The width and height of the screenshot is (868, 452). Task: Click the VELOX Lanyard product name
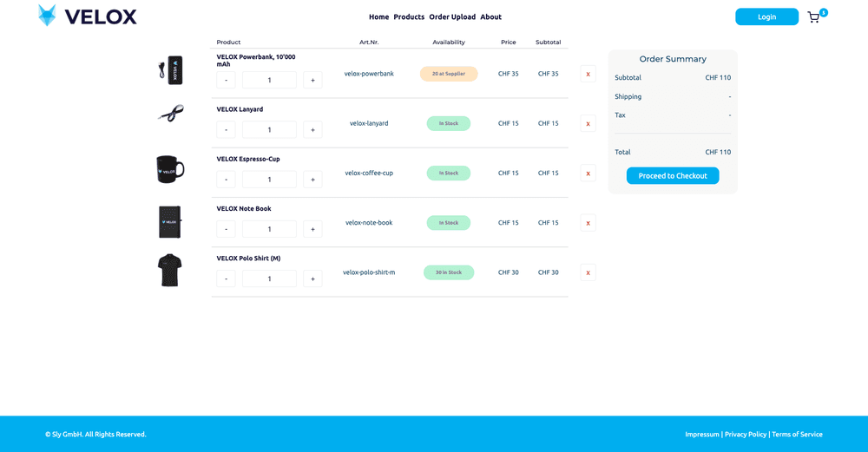click(x=240, y=109)
